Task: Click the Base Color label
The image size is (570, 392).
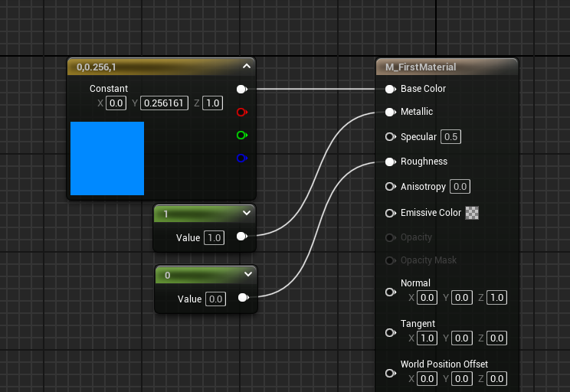Action: (423, 89)
